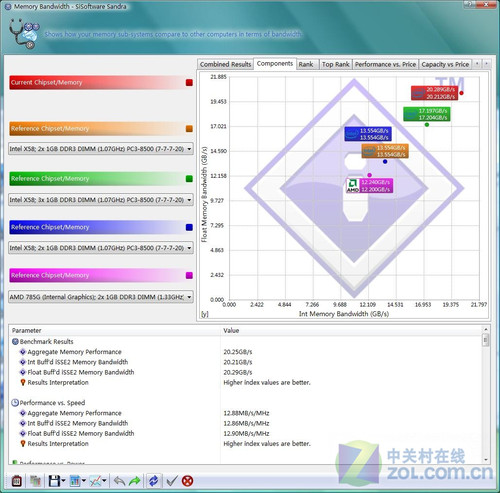
Task: Click the red clipboard options icon in toolbar
Action: click(x=17, y=481)
